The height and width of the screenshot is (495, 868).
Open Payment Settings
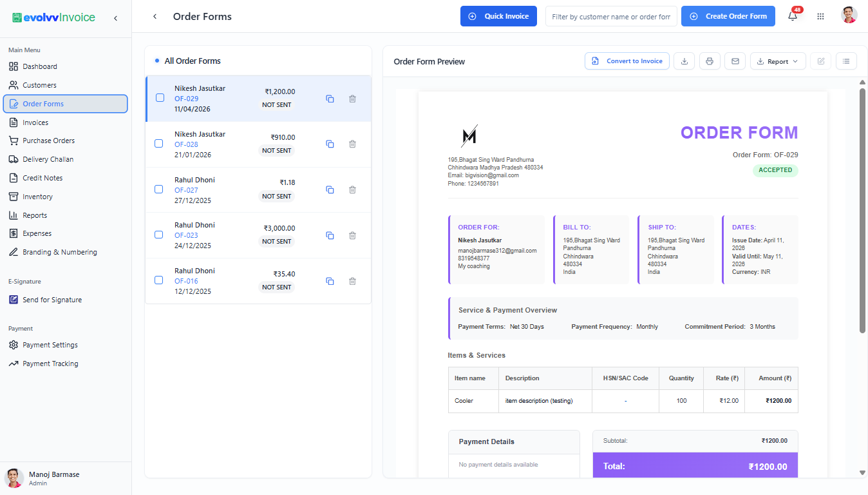pyautogui.click(x=66, y=345)
